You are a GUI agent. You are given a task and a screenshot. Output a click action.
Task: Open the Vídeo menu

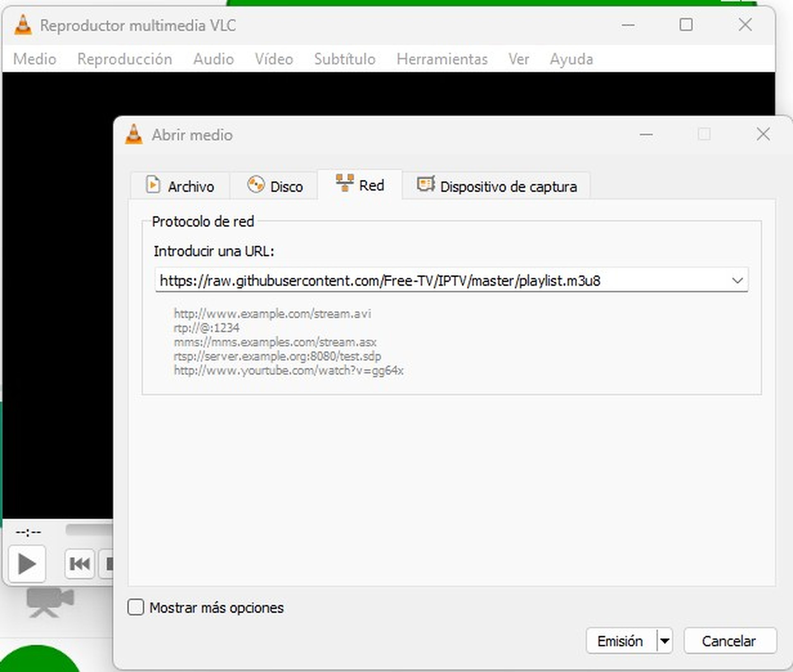(x=274, y=59)
